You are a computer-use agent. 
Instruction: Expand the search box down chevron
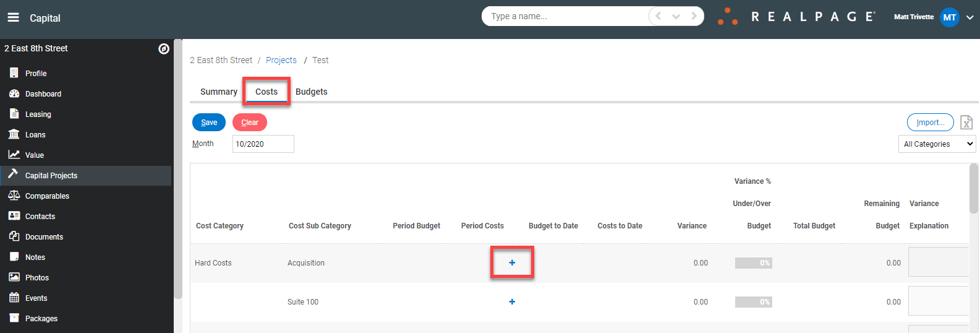[x=676, y=17]
